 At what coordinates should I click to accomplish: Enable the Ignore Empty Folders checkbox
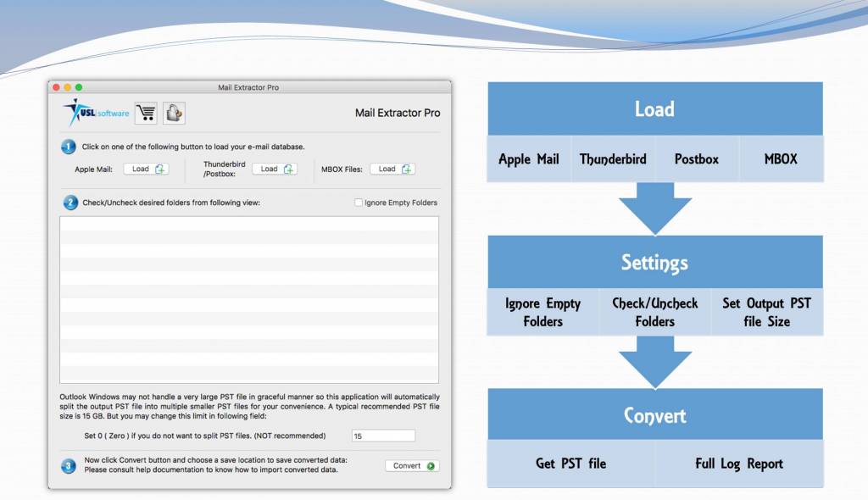tap(359, 203)
